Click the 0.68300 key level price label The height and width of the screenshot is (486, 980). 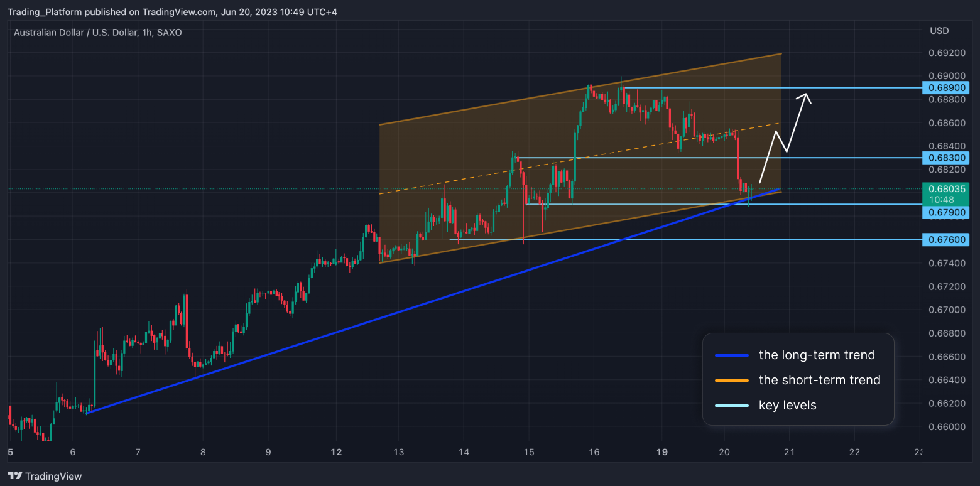(x=945, y=158)
